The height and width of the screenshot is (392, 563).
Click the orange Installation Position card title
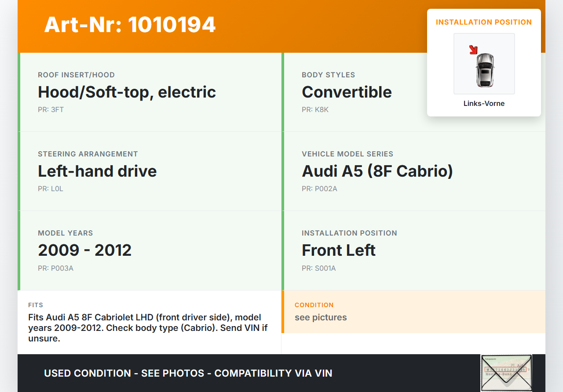click(x=484, y=22)
